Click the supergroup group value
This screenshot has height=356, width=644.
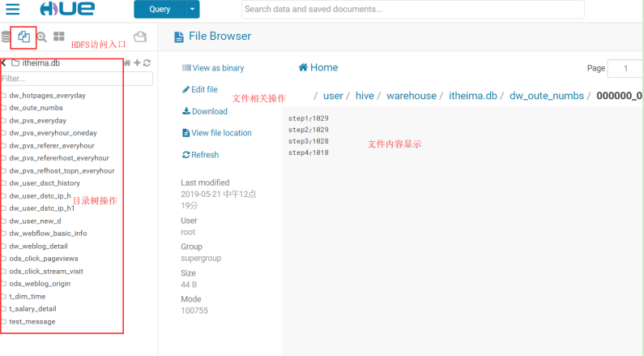tap(201, 258)
